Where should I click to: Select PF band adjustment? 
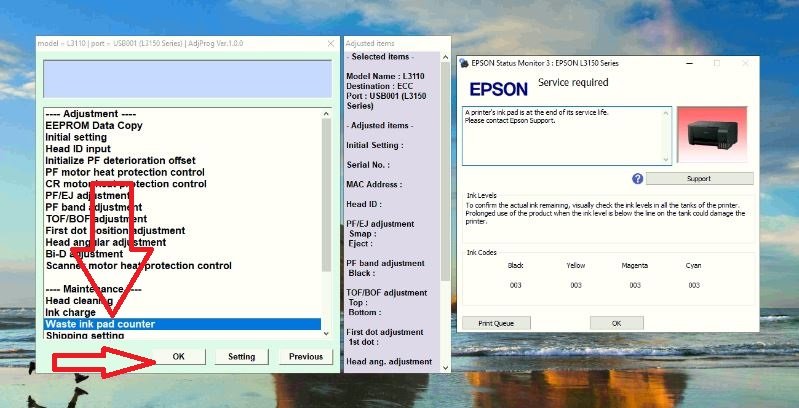[x=94, y=207]
